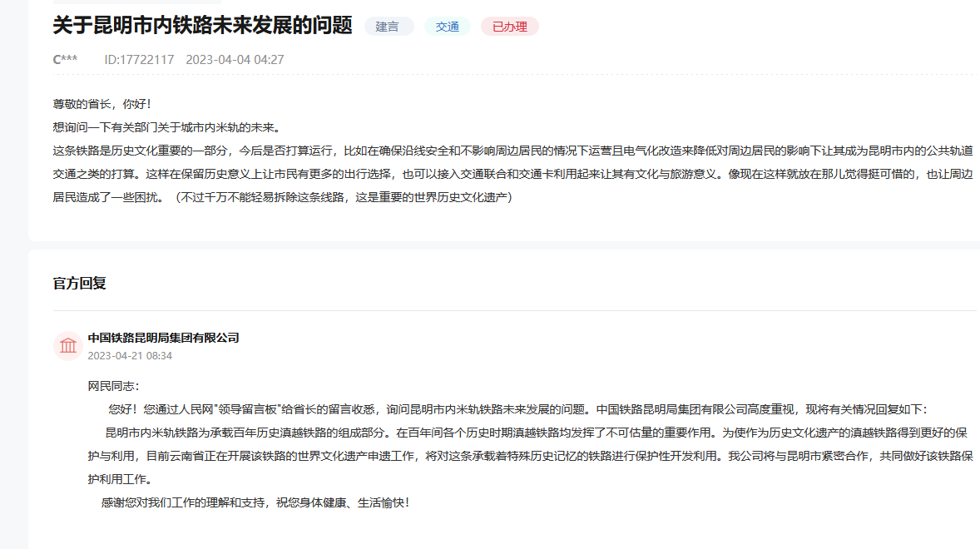The image size is (980, 549).
Task: Click the message ID:17722117
Action: (139, 60)
